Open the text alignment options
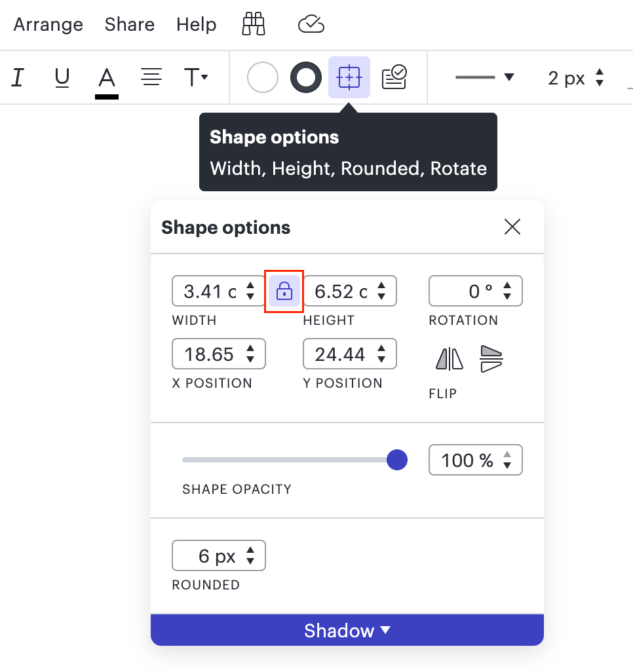The width and height of the screenshot is (633, 672). click(151, 77)
